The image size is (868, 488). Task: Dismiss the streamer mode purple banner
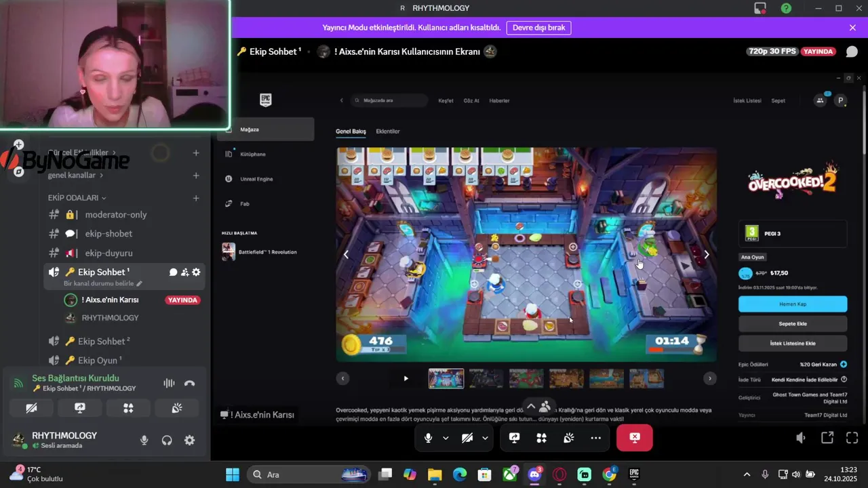[x=852, y=28]
